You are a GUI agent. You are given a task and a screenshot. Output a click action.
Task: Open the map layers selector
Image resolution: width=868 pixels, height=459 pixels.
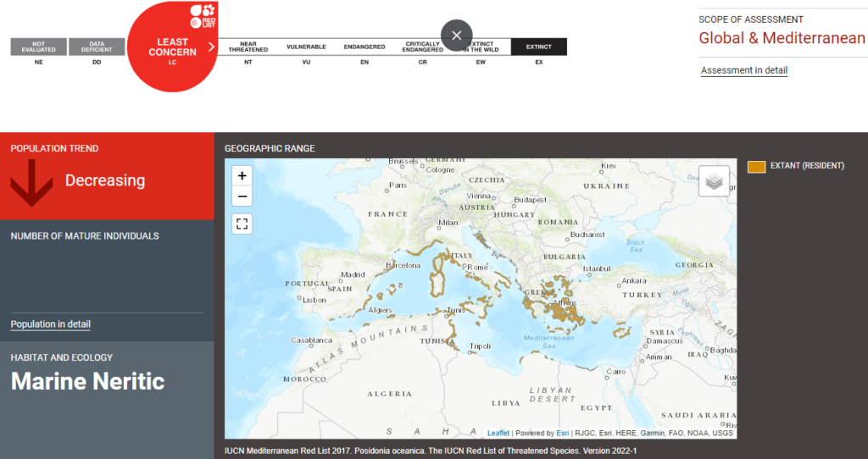(714, 181)
